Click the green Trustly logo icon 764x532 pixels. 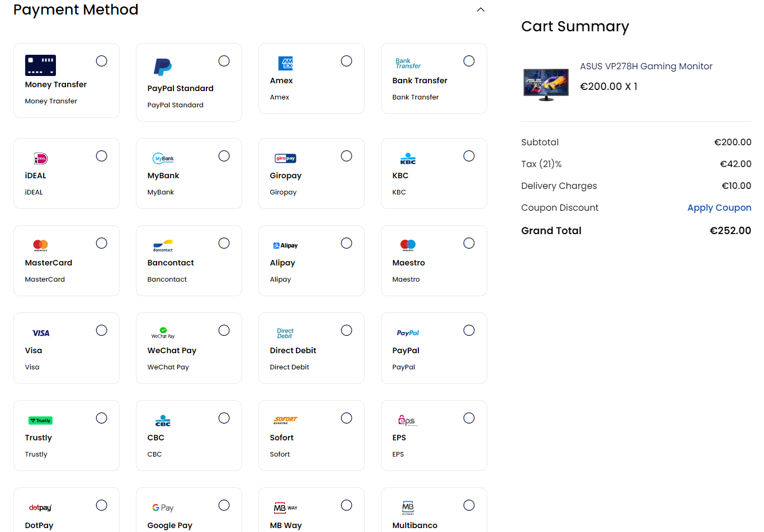click(41, 420)
